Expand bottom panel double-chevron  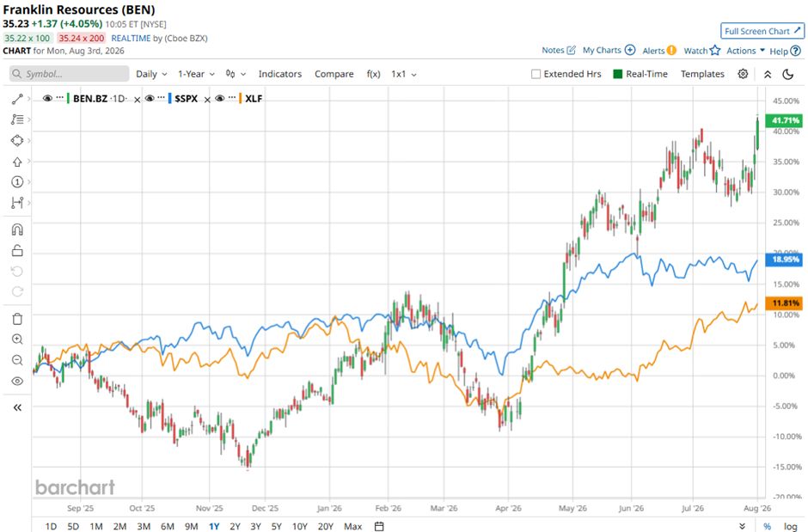point(742,526)
